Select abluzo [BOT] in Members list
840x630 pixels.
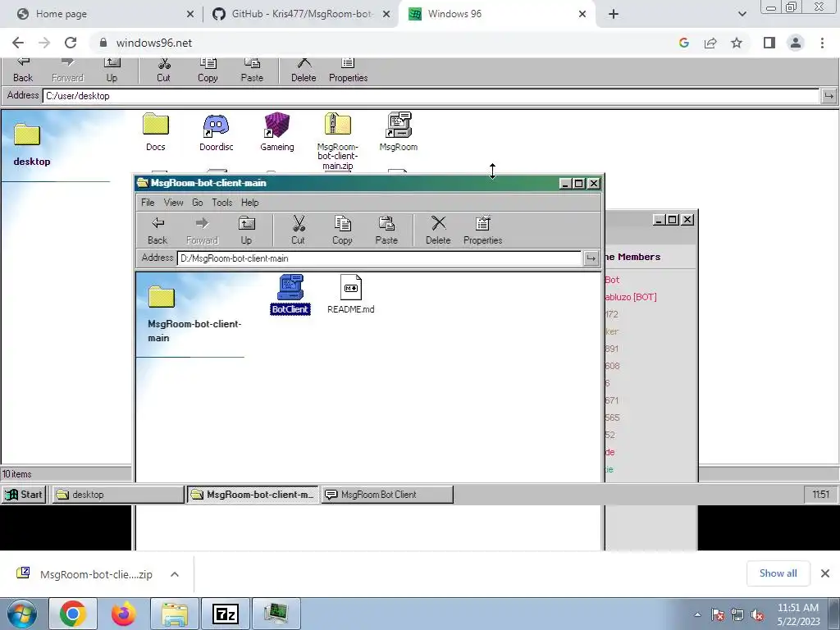click(631, 297)
